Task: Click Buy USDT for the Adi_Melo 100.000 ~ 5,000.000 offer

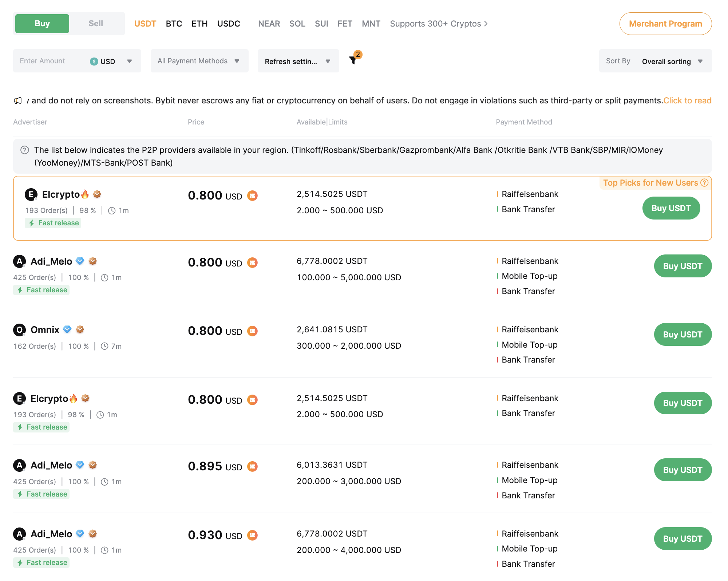Action: click(x=683, y=266)
